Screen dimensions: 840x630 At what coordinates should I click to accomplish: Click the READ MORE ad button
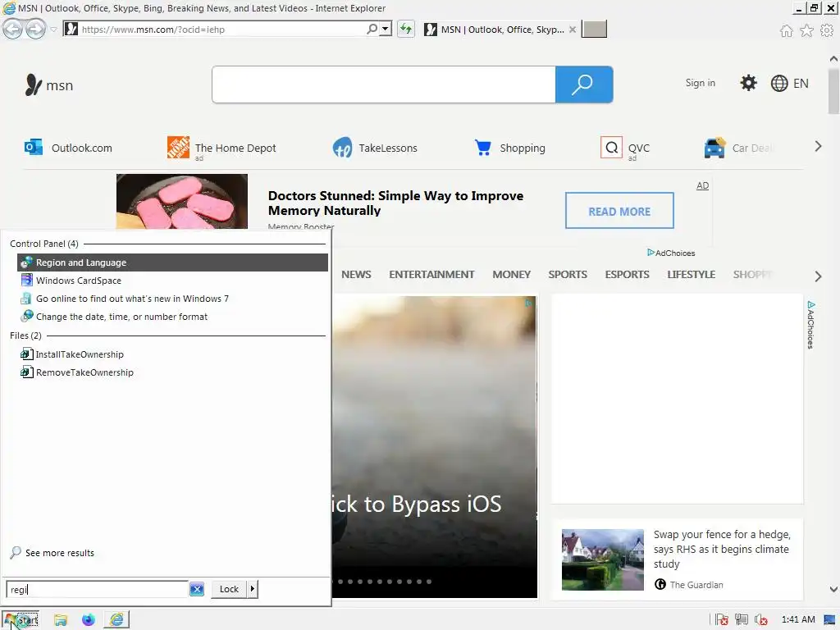click(619, 211)
